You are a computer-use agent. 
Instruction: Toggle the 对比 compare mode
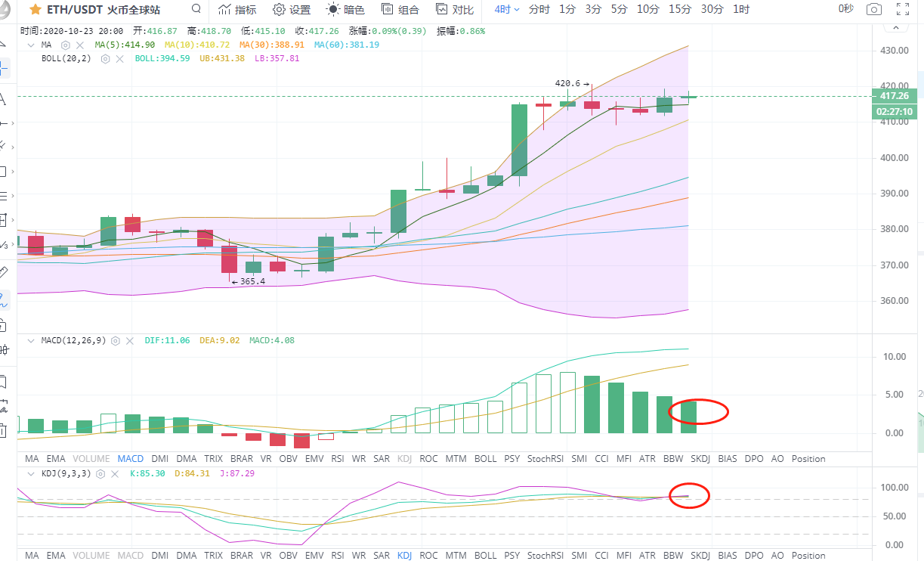[x=454, y=10]
